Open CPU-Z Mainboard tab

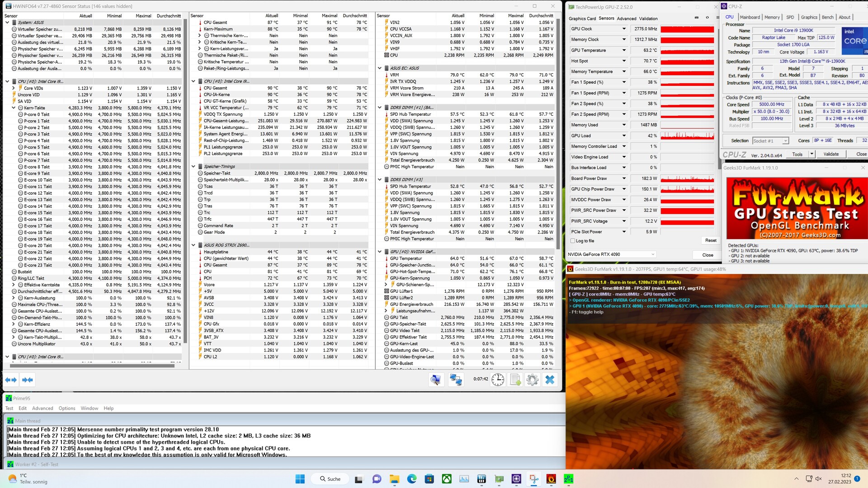[750, 17]
